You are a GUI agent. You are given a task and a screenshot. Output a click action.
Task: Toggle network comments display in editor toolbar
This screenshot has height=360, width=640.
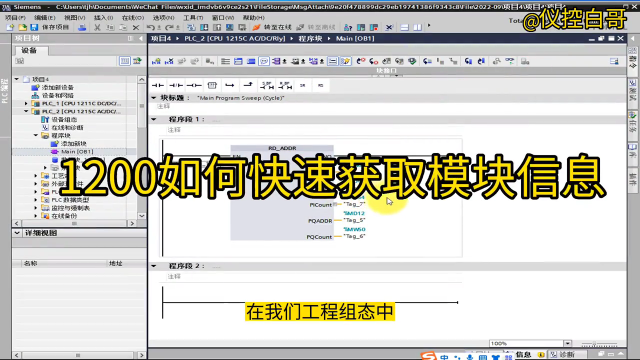264,61
